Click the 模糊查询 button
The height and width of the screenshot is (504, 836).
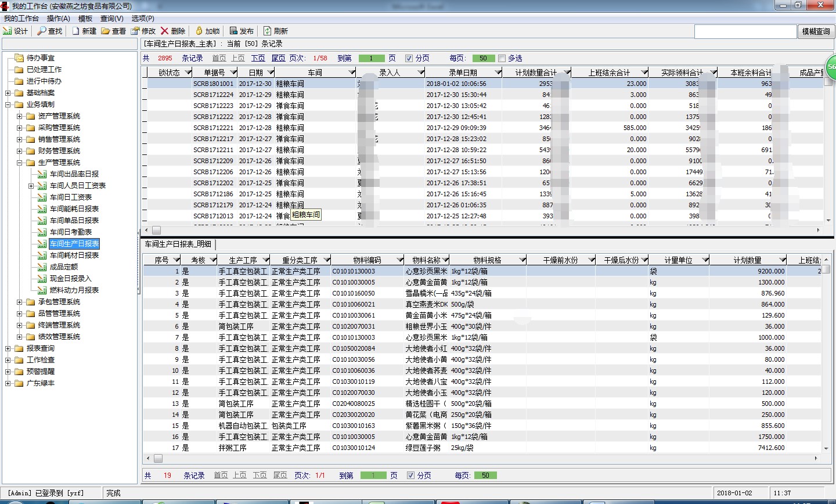click(816, 31)
